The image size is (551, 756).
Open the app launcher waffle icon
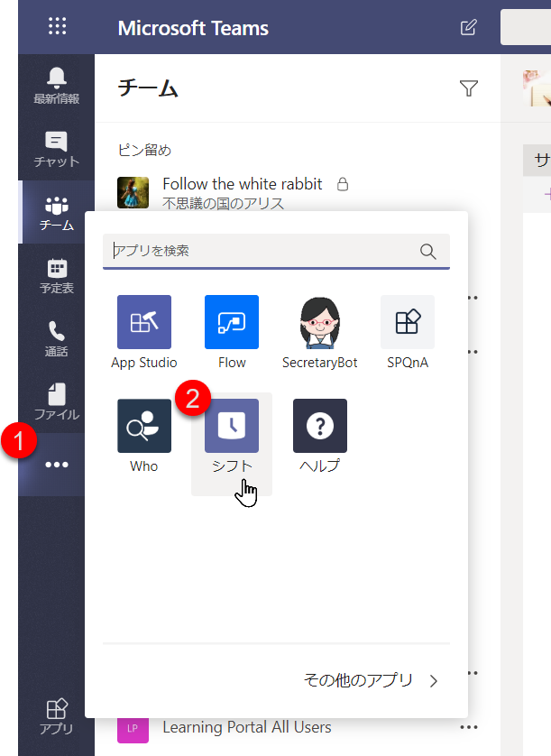click(x=58, y=26)
